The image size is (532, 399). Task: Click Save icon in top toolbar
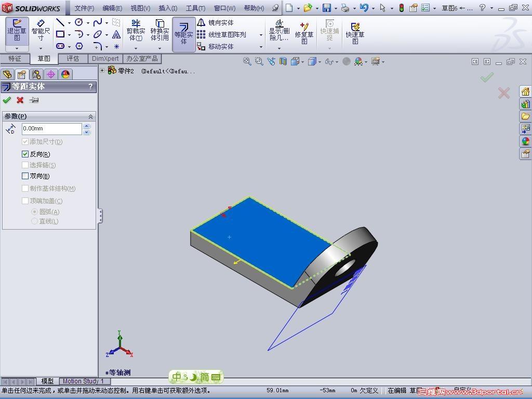[x=327, y=8]
